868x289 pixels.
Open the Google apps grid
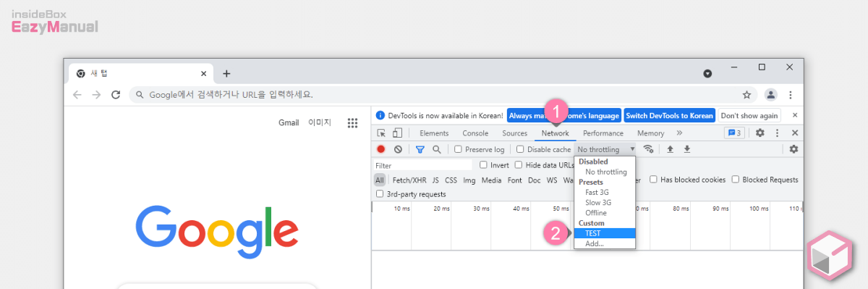[x=352, y=123]
